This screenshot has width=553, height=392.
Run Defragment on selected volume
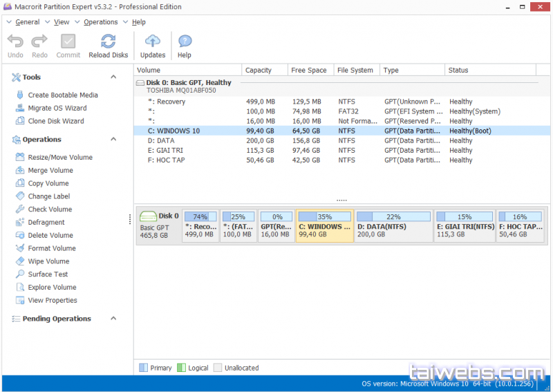(x=46, y=223)
